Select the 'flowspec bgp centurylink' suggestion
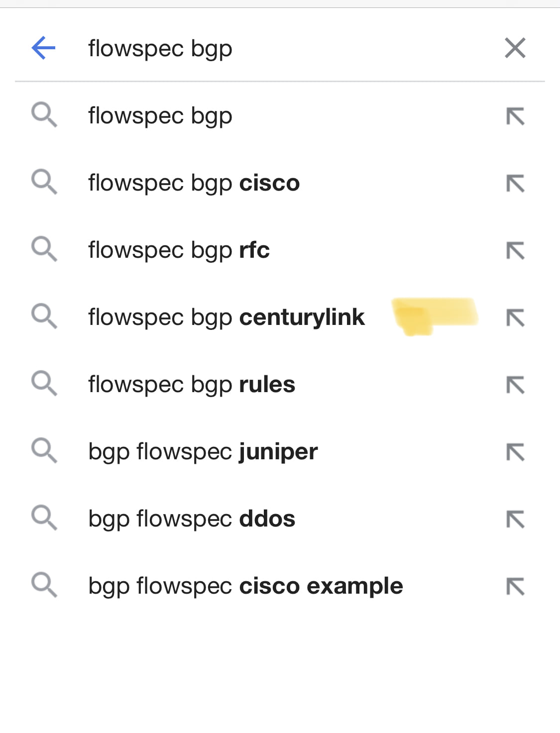 pos(226,317)
